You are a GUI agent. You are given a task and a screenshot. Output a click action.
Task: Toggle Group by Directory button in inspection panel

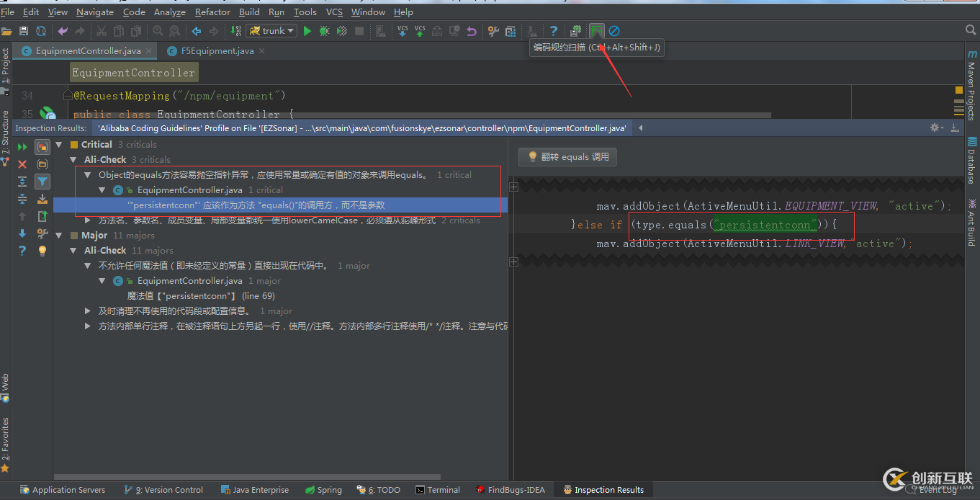[x=42, y=164]
